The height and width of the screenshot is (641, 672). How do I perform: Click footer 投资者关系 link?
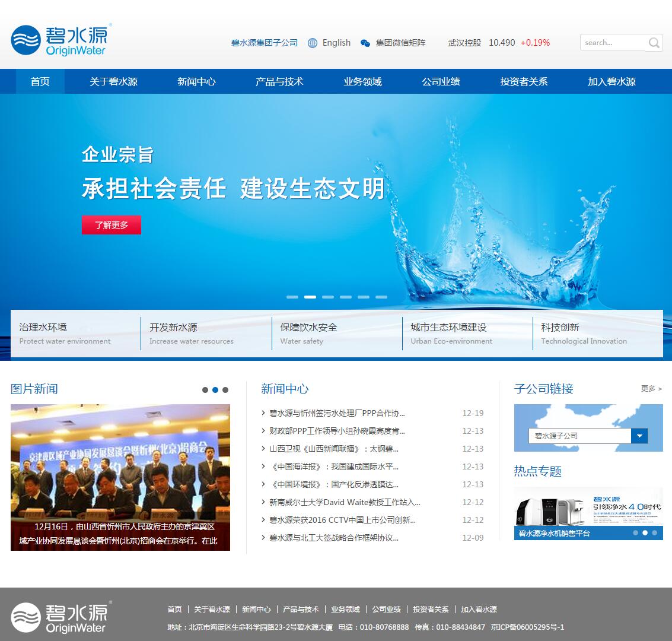click(x=431, y=610)
